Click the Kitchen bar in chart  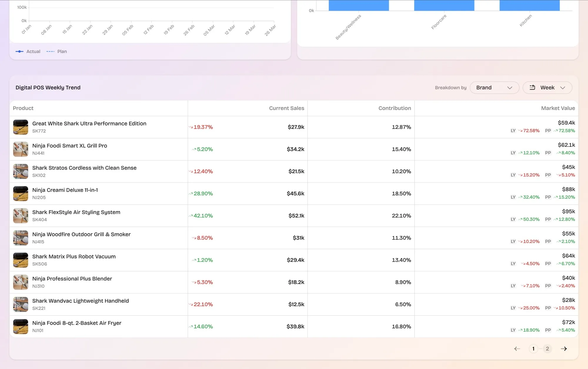(529, 5)
